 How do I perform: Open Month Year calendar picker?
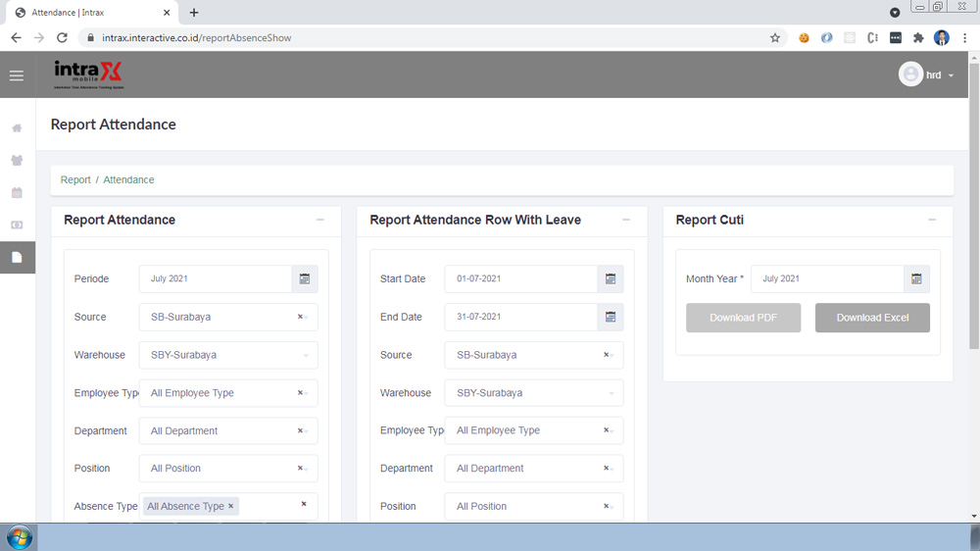916,279
